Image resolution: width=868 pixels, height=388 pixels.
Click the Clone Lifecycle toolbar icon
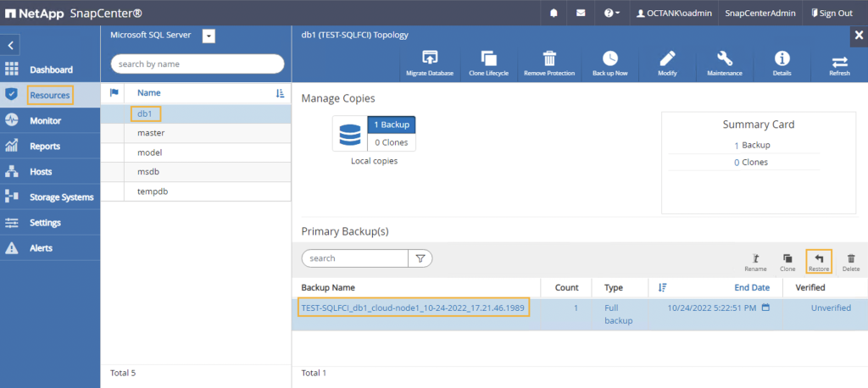tap(489, 58)
